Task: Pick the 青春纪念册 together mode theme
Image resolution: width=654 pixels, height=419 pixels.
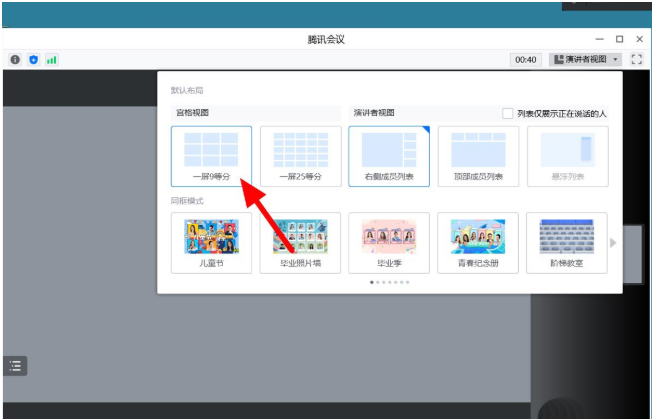Action: coord(478,243)
